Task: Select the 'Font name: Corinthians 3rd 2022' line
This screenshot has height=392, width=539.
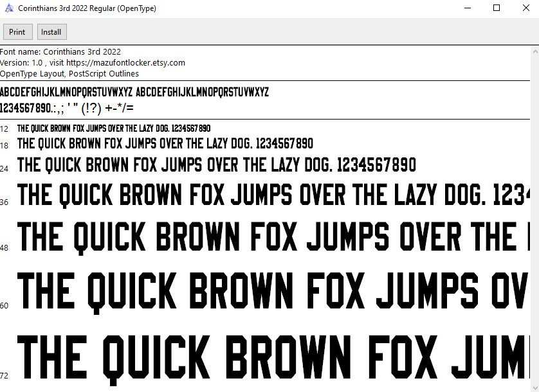Action: click(61, 52)
